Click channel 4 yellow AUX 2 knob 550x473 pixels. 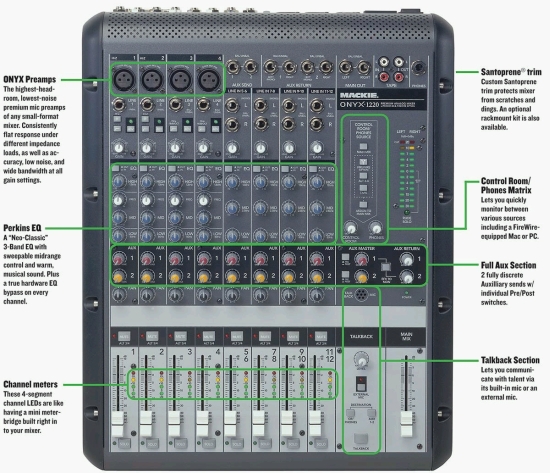pos(203,277)
